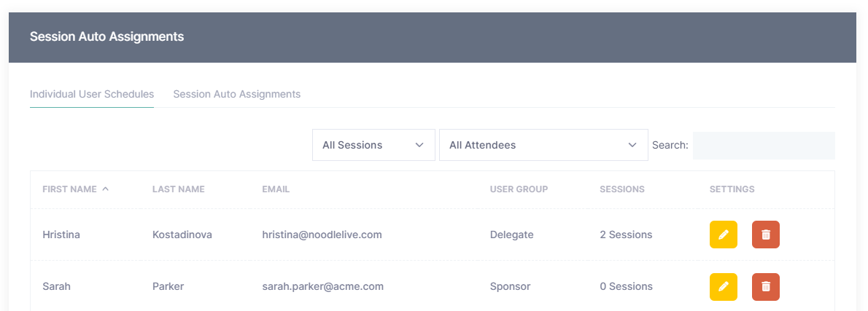This screenshot has width=868, height=311.
Task: Click the Settings column header
Action: point(732,189)
